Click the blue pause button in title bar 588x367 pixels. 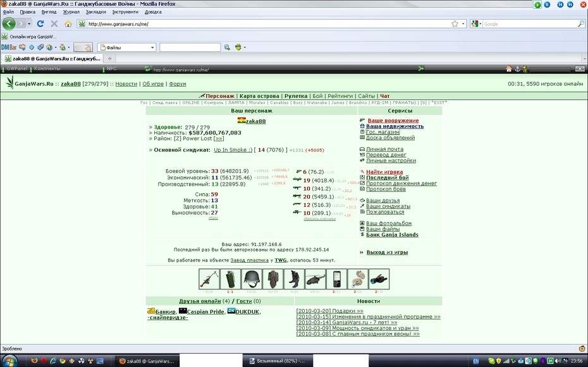click(547, 4)
